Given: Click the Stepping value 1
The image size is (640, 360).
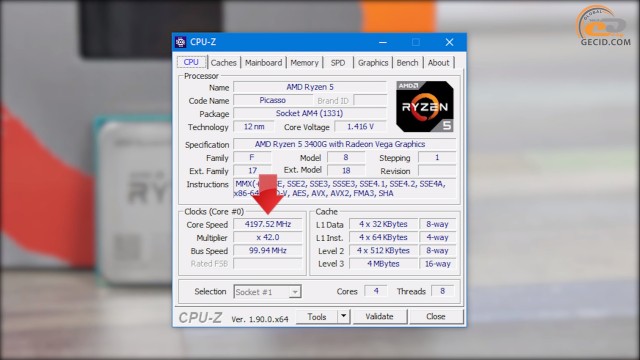Looking at the screenshot, I should point(437,157).
